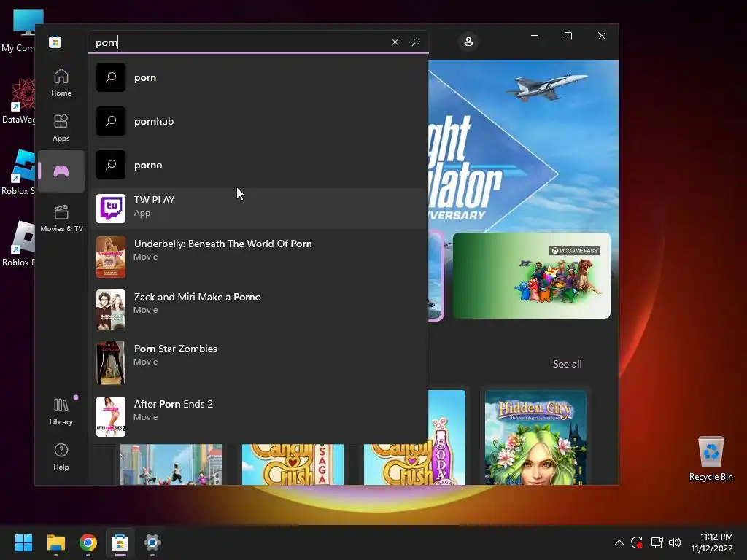The image size is (747, 560).
Task: Open the Hidden City game tile
Action: [x=535, y=437]
